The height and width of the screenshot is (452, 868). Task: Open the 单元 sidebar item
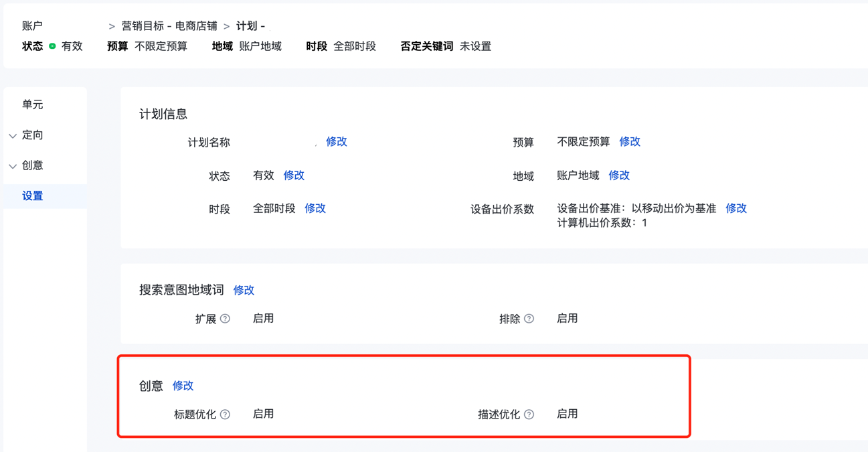[32, 104]
